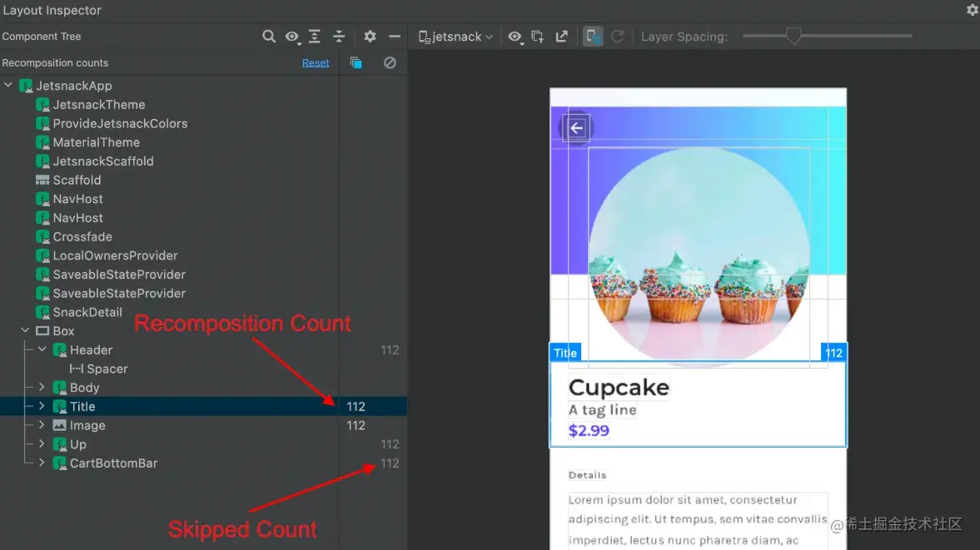Screen dimensions: 980x550
Task: Load overlay image icon in the toolbar
Action: tap(538, 37)
